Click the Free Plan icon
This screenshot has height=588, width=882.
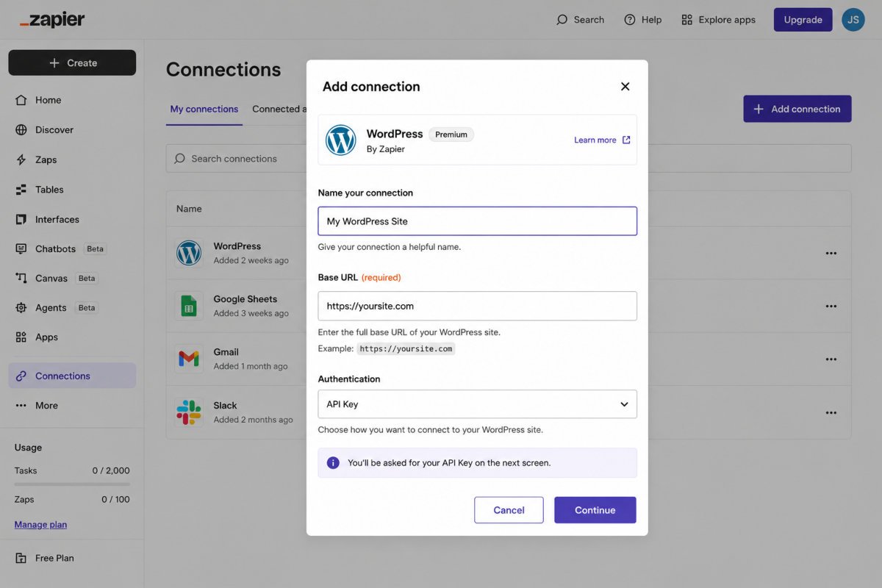(21, 558)
